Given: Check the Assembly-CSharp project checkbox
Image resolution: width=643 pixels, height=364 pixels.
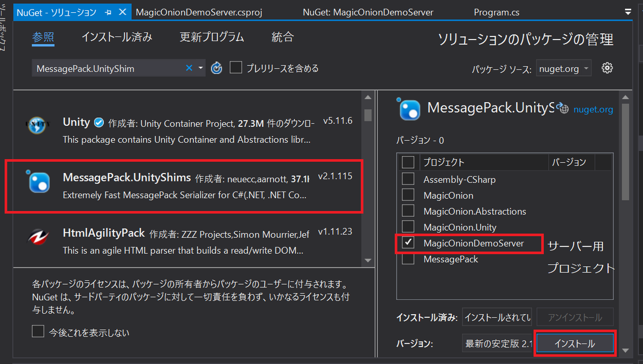Looking at the screenshot, I should tap(408, 179).
